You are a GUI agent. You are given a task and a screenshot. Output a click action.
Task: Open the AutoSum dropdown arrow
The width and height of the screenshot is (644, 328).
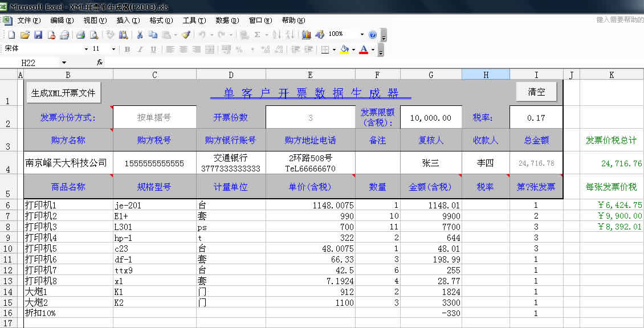click(266, 35)
